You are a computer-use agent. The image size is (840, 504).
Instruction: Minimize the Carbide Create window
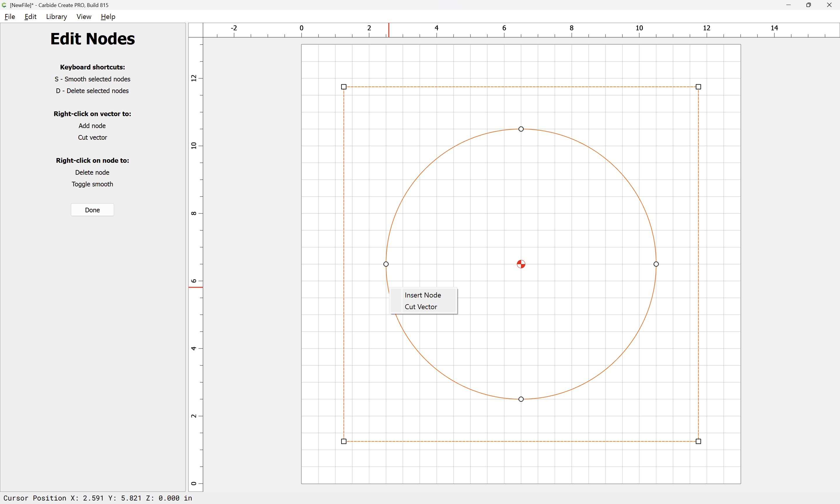[x=788, y=5]
